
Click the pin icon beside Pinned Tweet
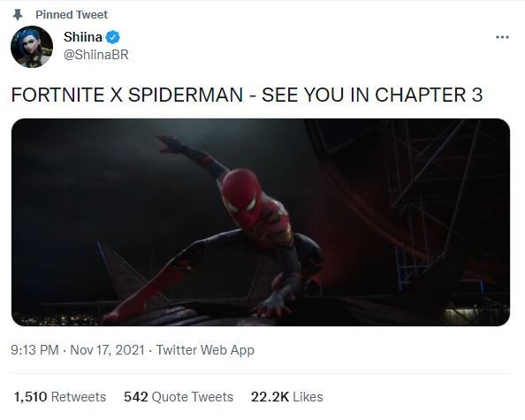[18, 15]
